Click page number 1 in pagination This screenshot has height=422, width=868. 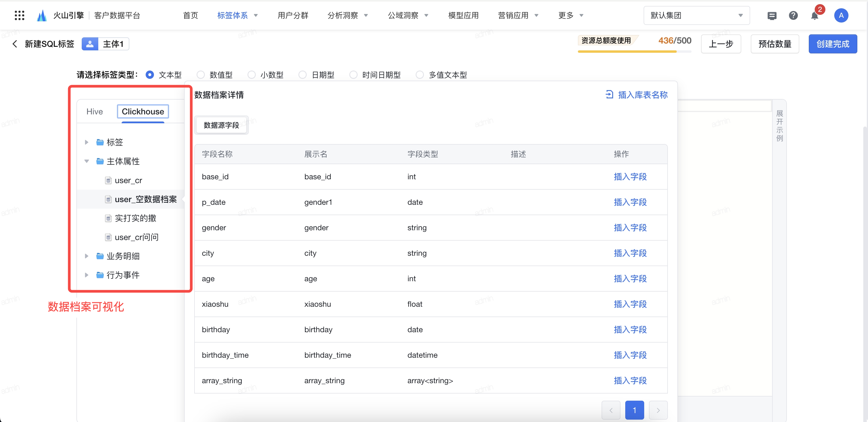point(634,410)
